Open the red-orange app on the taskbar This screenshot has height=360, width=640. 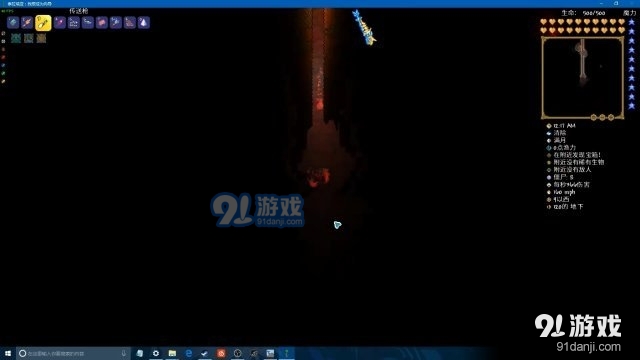point(221,353)
